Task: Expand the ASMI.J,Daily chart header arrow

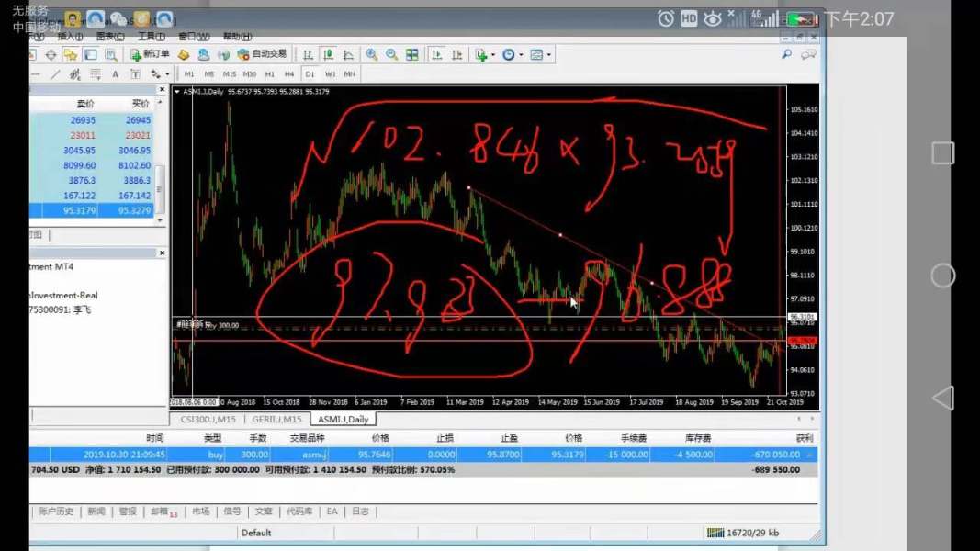Action: click(177, 91)
